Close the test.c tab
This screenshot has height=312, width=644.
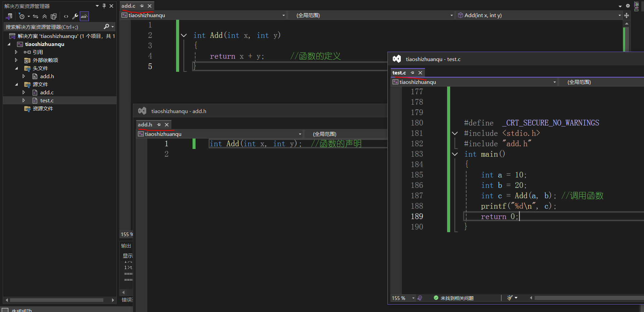pos(420,73)
